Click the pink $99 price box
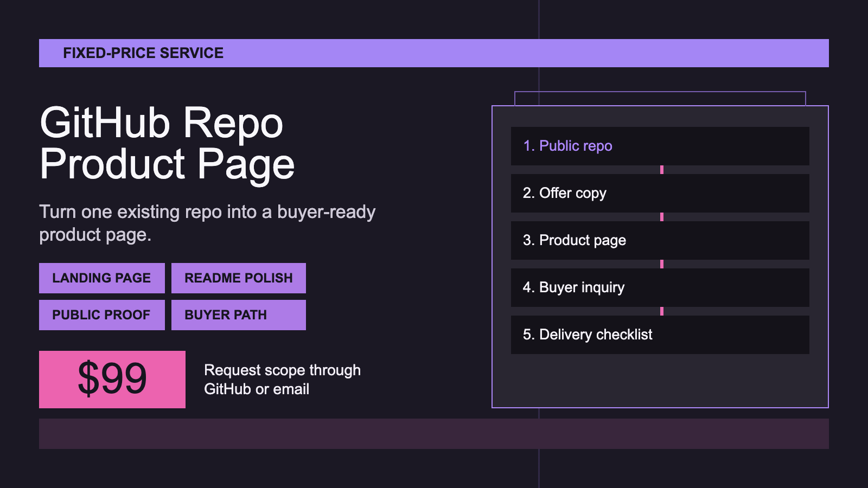This screenshot has height=488, width=868. 112,380
